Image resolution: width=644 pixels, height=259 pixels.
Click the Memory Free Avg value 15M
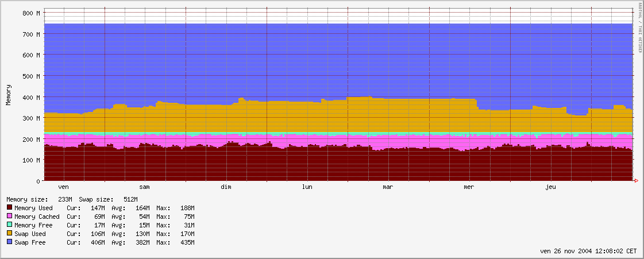[x=144, y=225]
